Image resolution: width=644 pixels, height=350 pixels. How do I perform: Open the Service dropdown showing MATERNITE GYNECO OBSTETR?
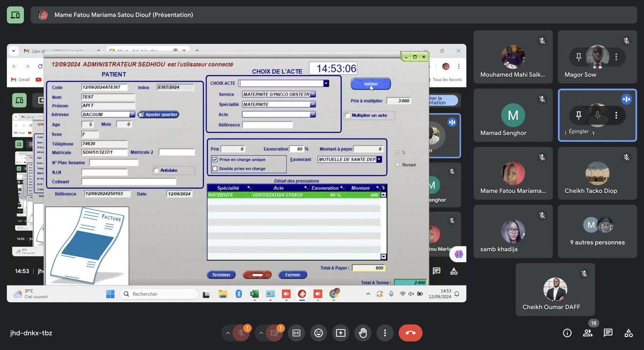(313, 94)
